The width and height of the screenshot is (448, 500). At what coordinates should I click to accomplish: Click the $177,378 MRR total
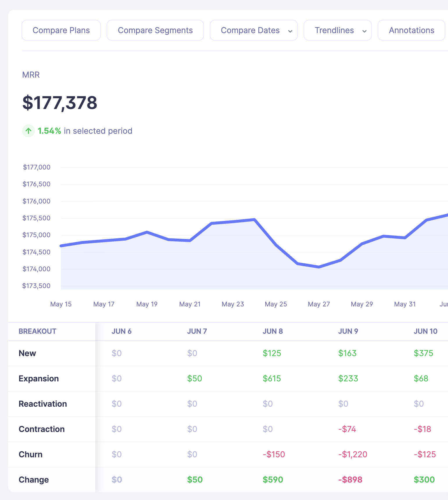click(60, 103)
